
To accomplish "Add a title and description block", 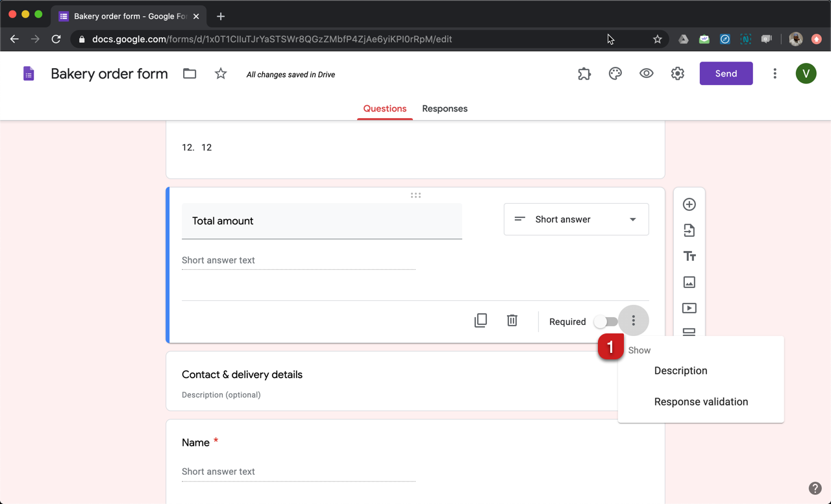I will coord(689,256).
